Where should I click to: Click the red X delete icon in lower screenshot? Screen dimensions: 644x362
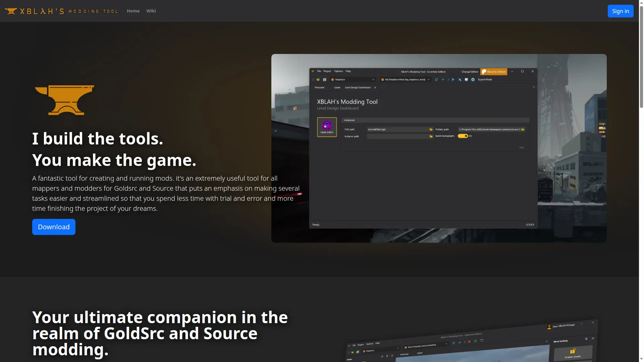[x=469, y=342]
